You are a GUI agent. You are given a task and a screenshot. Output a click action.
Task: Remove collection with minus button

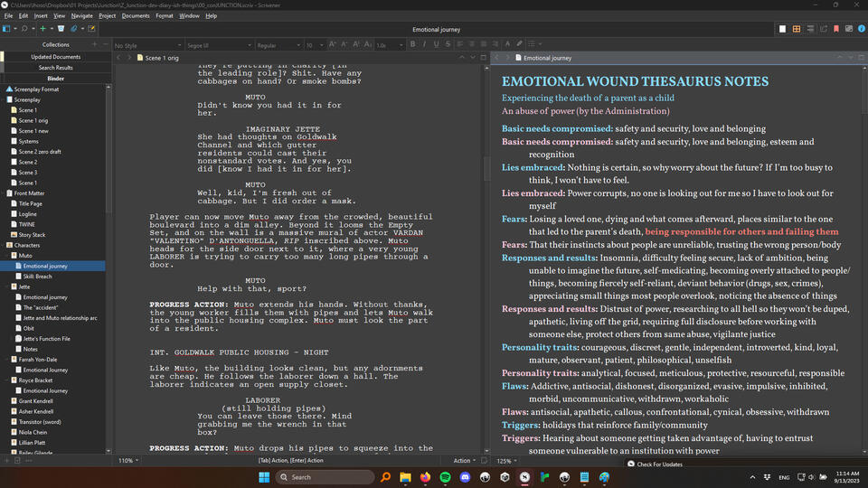pyautogui.click(x=105, y=44)
